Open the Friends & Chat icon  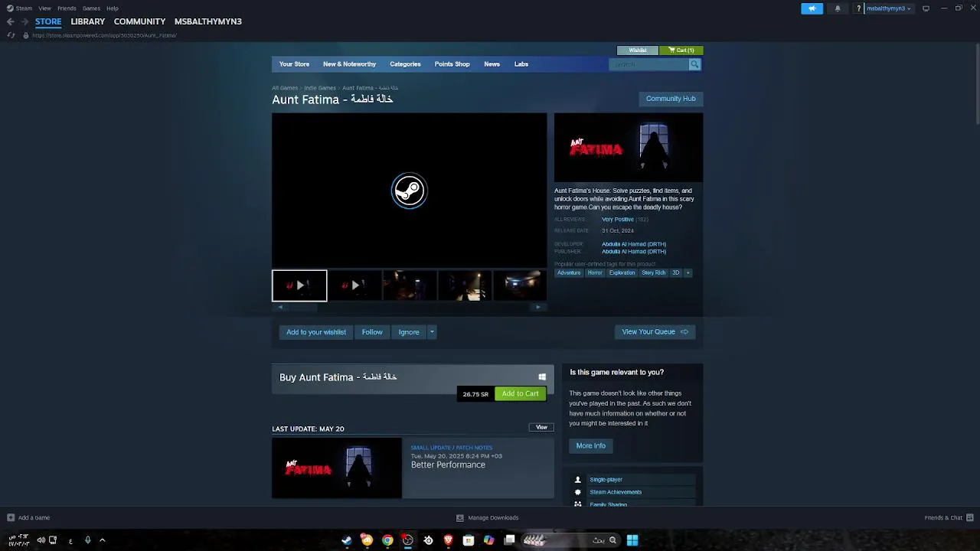[969, 517]
